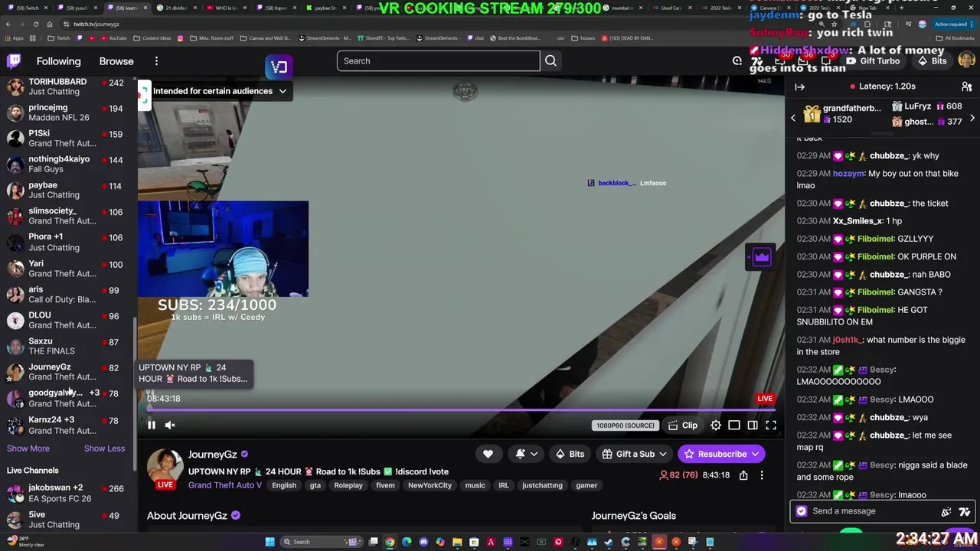Expand the 'Intended for certain audiences' dropdown

pos(220,91)
